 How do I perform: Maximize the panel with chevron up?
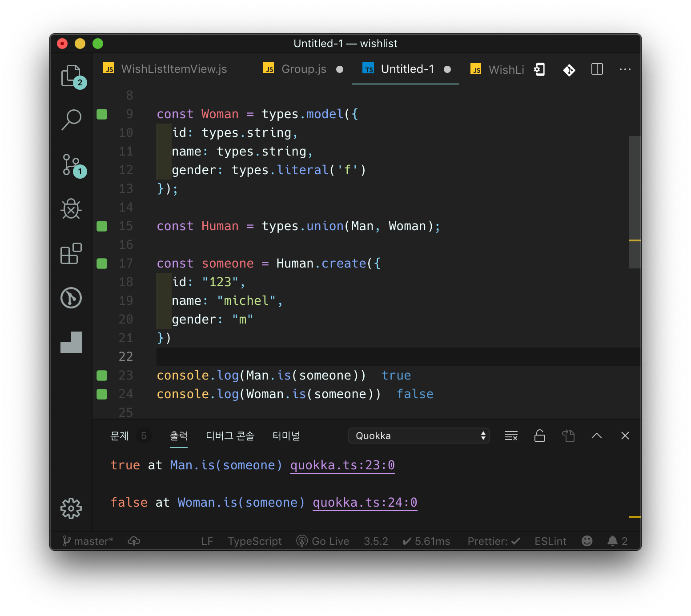(596, 436)
